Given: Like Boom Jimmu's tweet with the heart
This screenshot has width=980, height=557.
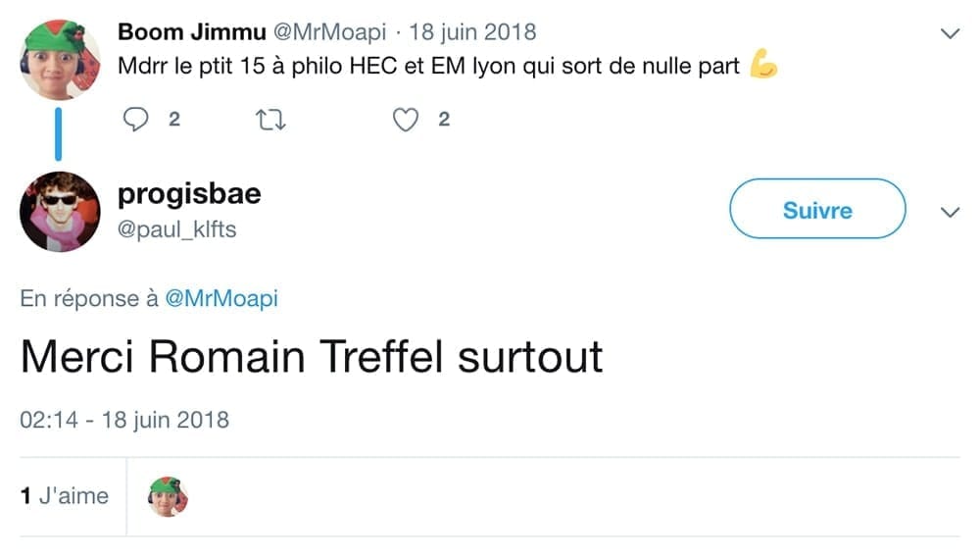Looking at the screenshot, I should [405, 120].
